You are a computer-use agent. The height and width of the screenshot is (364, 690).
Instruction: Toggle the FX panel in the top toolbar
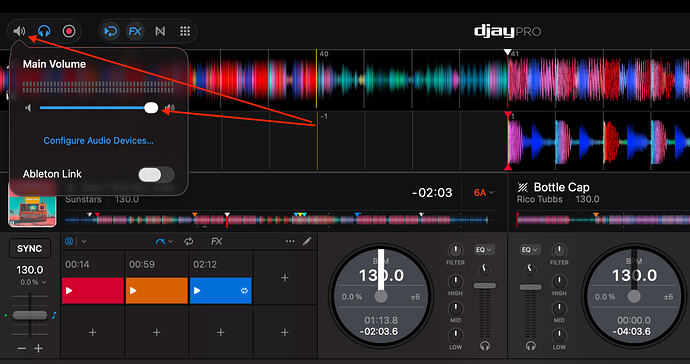point(135,31)
